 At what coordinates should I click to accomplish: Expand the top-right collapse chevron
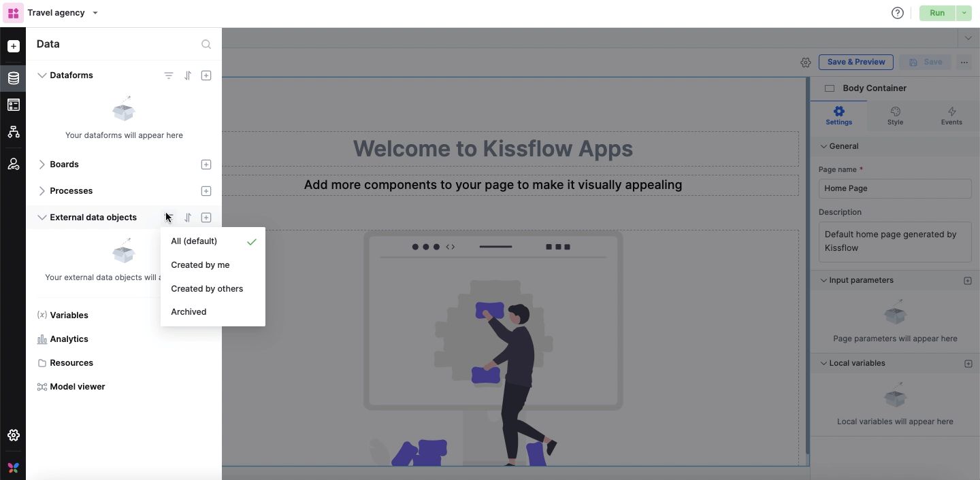[x=968, y=38]
